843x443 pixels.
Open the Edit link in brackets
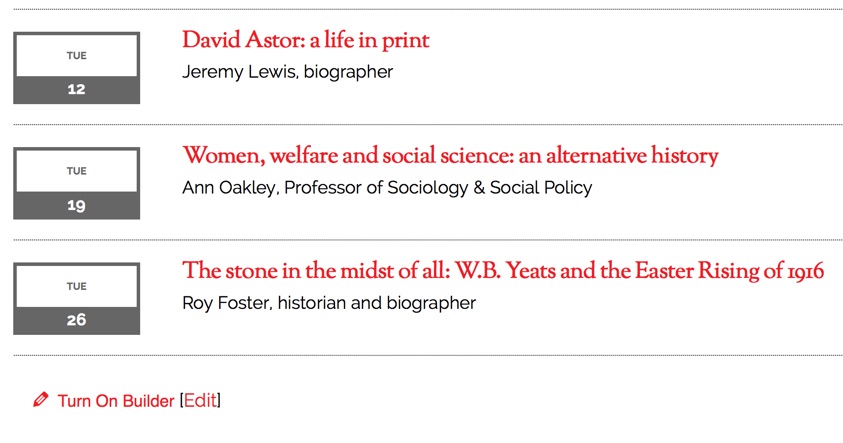[200, 401]
